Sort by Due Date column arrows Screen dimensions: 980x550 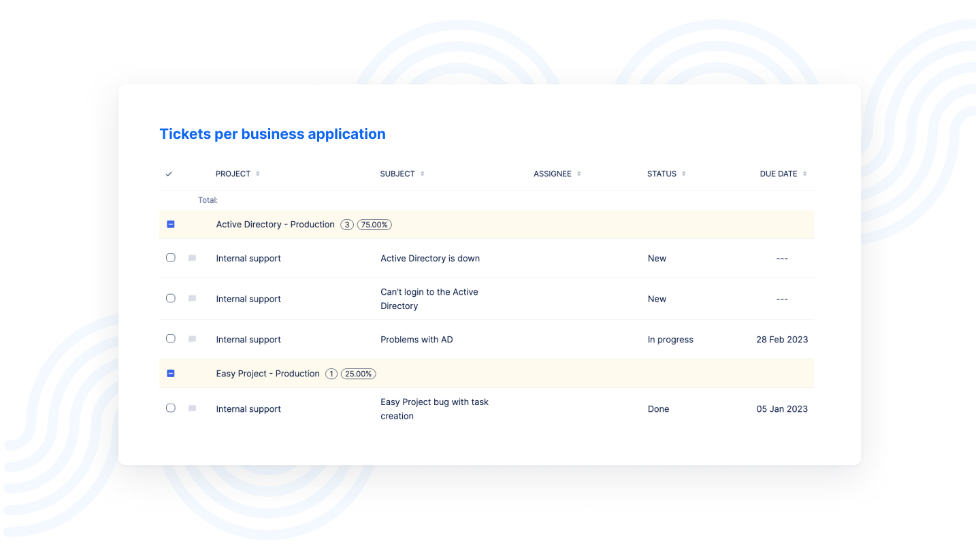click(804, 174)
